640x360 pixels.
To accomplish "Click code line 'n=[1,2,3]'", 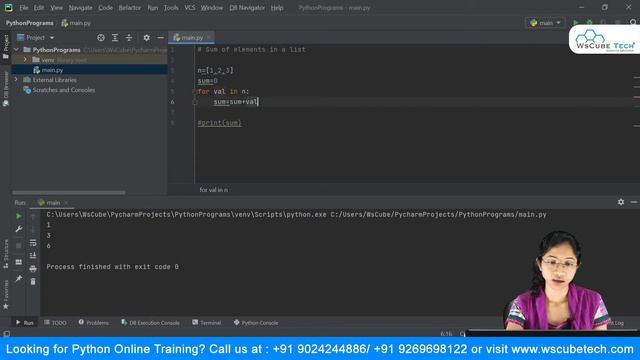I will point(216,70).
